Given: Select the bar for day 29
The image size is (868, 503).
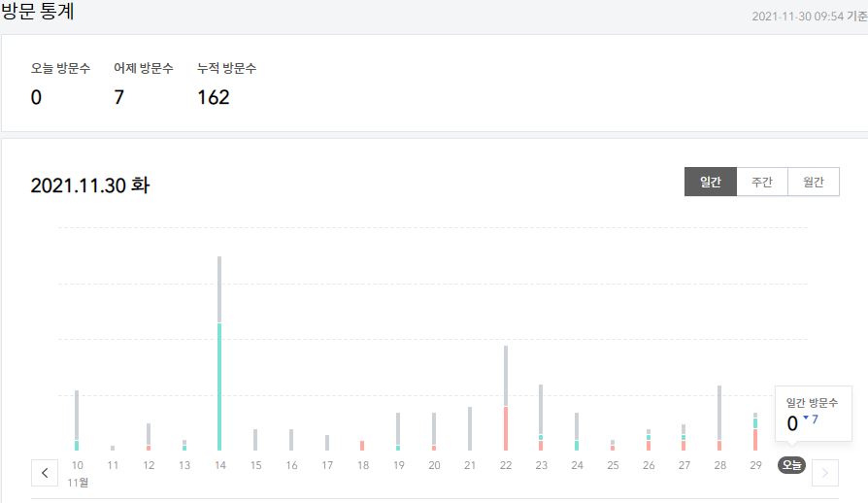Looking at the screenshot, I should pyautogui.click(x=755, y=431).
